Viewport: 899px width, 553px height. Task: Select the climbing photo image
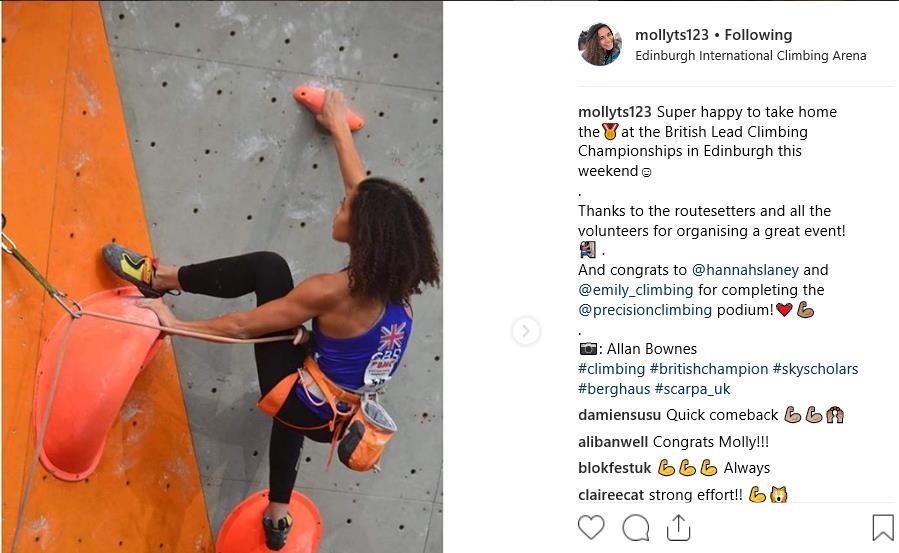point(222,277)
